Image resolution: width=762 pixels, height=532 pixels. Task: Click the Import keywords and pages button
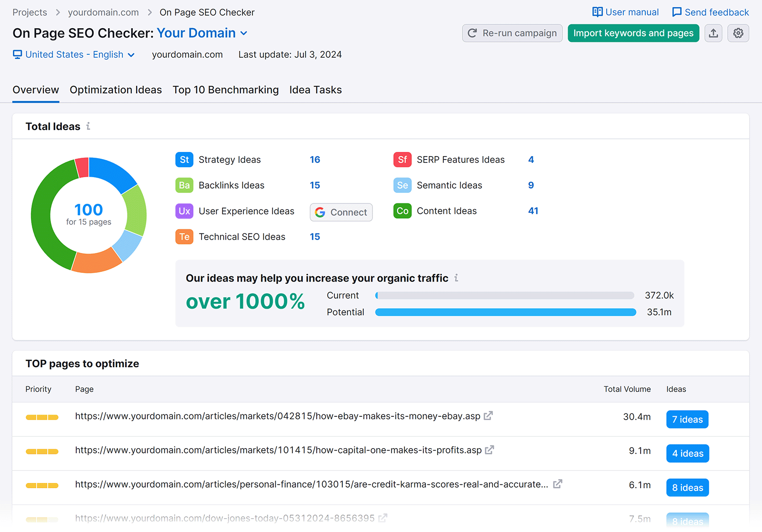(633, 33)
